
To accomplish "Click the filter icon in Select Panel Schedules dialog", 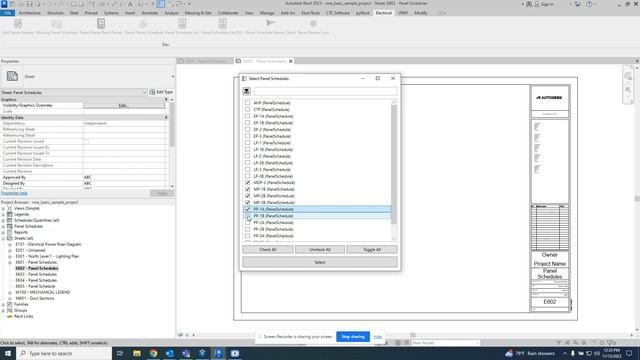I will (247, 91).
